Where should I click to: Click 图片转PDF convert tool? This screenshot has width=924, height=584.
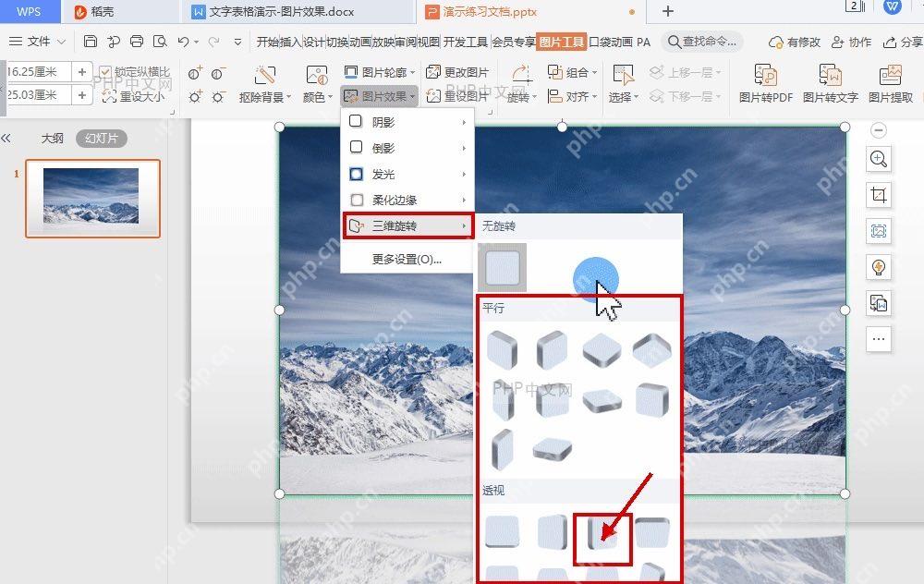(765, 84)
